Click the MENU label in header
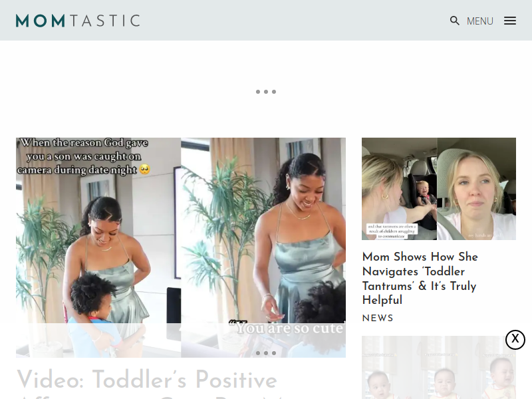Screen dimensions: 532x399 (x=479, y=21)
